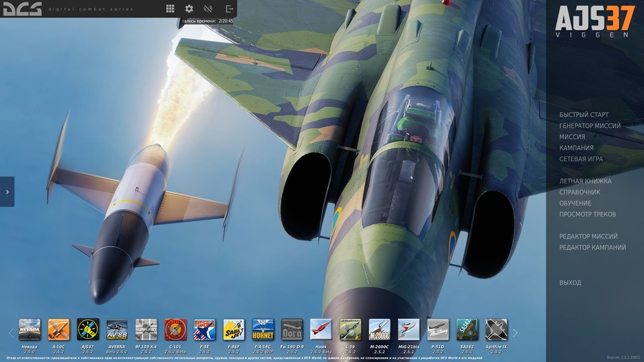Image resolution: width=644 pixels, height=362 pixels.
Task: Click the MiG-21bis label text
Action: pos(409,347)
